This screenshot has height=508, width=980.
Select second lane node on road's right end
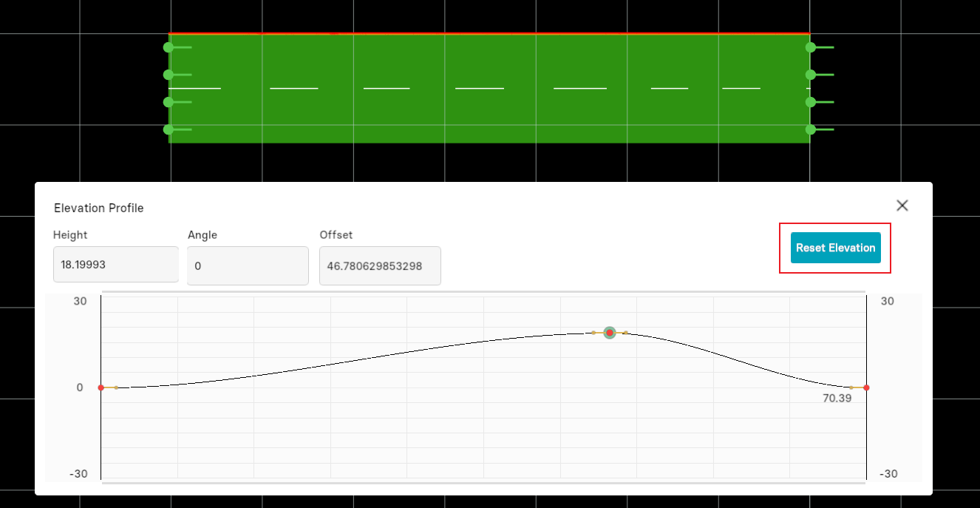pos(811,75)
